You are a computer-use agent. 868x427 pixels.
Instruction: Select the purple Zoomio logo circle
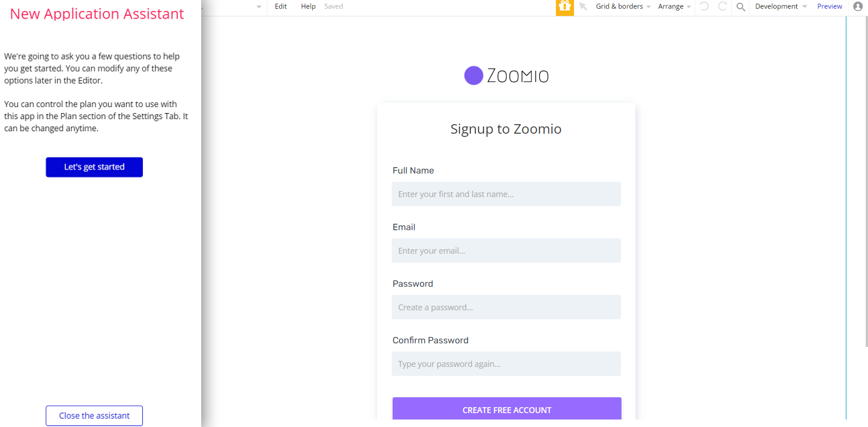coord(473,76)
